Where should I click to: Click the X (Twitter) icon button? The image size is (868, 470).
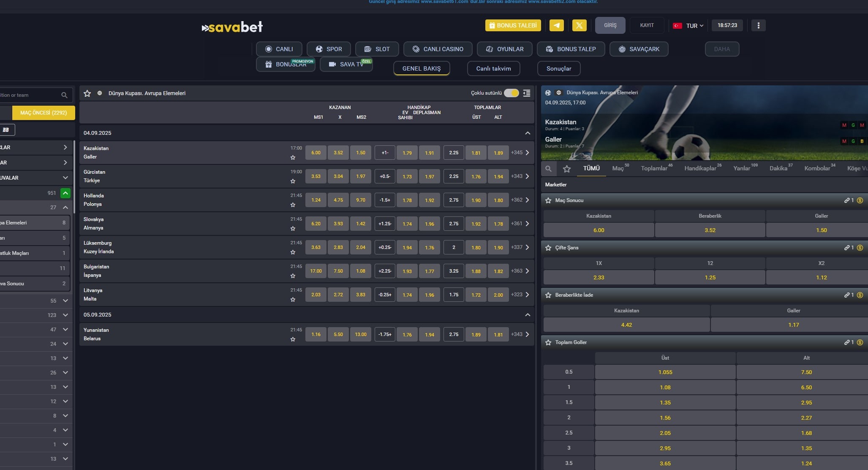579,25
